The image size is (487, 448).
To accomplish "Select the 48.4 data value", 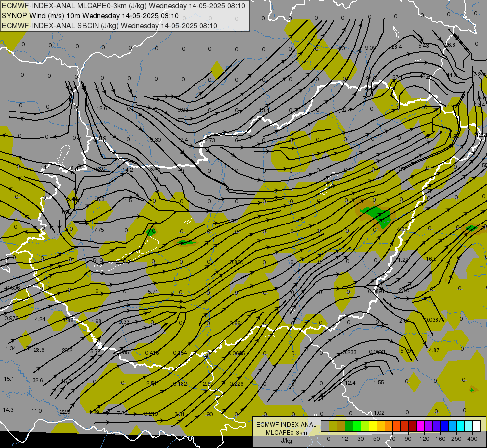I will [x=73, y=169].
